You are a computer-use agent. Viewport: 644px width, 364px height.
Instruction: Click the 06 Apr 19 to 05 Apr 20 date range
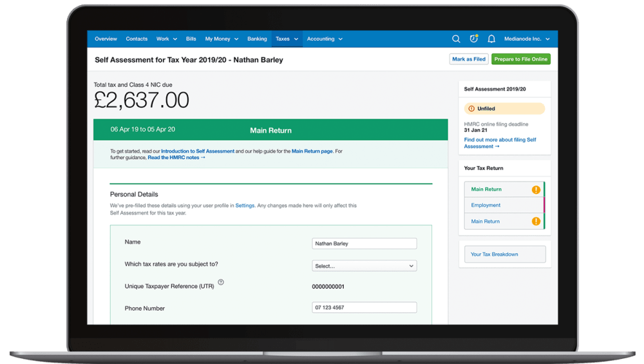click(142, 129)
